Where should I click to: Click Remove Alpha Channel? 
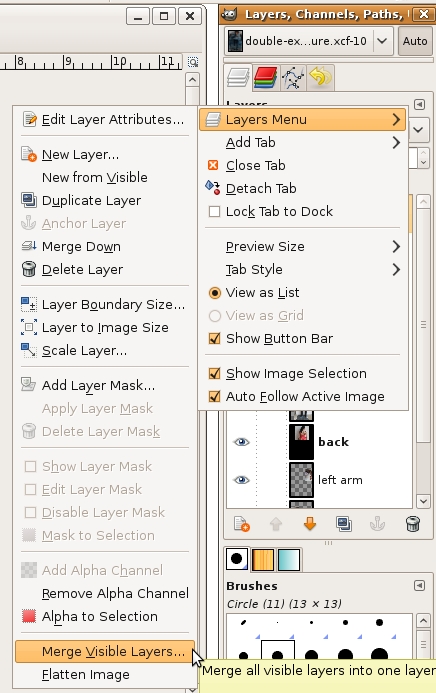(105, 593)
